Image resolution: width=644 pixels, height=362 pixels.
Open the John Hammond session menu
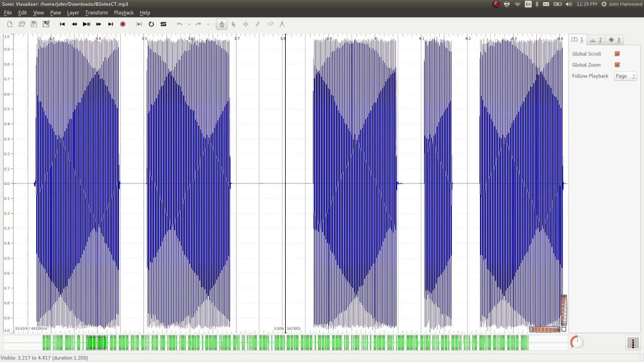tap(622, 4)
